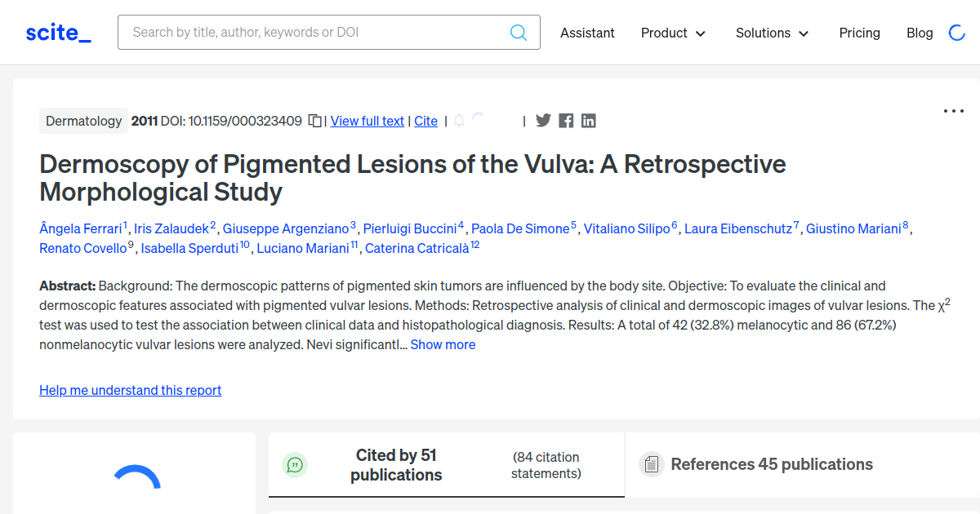Open the Cite dialog

425,120
